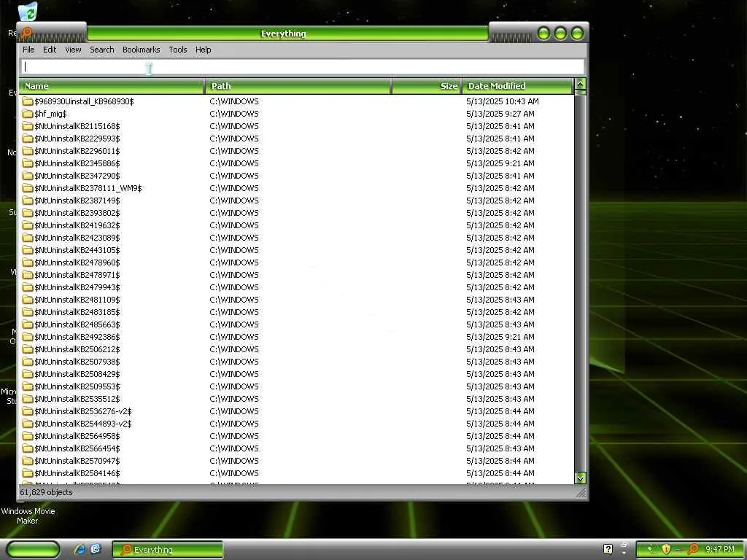This screenshot has height=560, width=747.
Task: Click the Start button
Action: (34, 549)
